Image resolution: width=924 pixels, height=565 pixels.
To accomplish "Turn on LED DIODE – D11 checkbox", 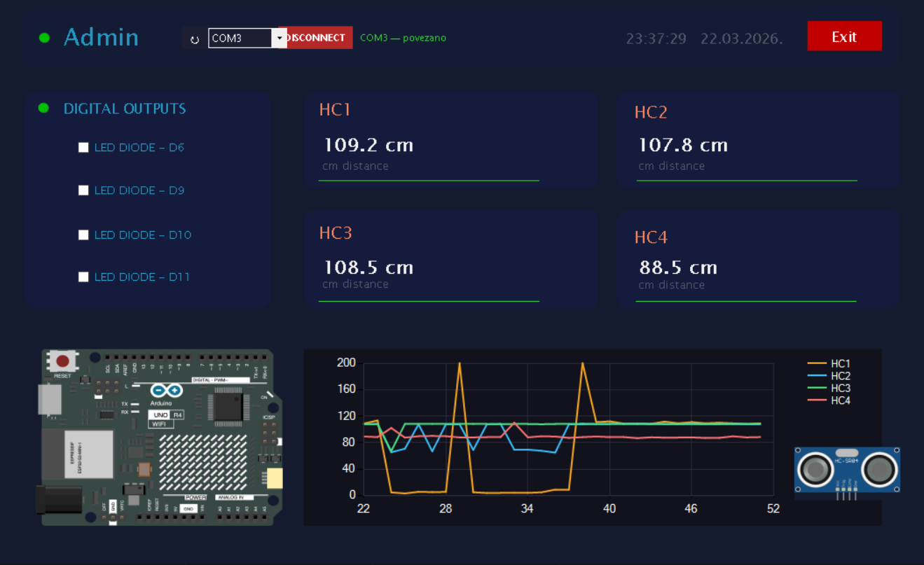I will point(83,277).
